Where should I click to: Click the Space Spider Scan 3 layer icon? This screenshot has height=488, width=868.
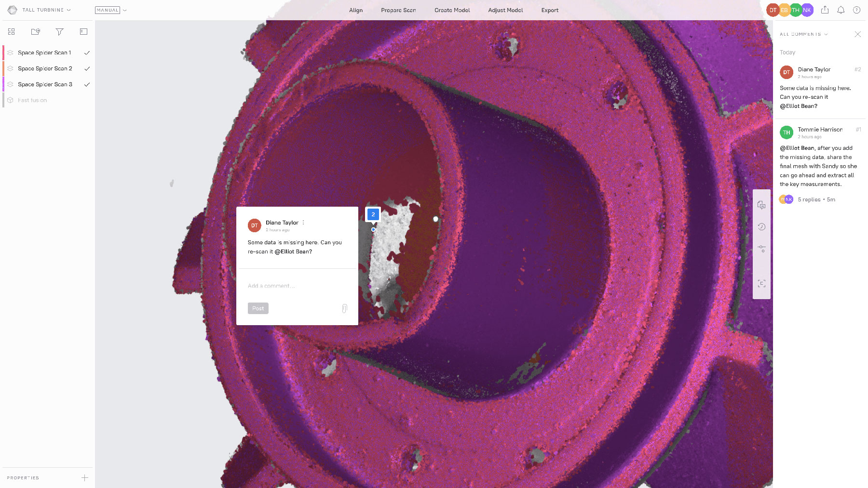point(10,84)
